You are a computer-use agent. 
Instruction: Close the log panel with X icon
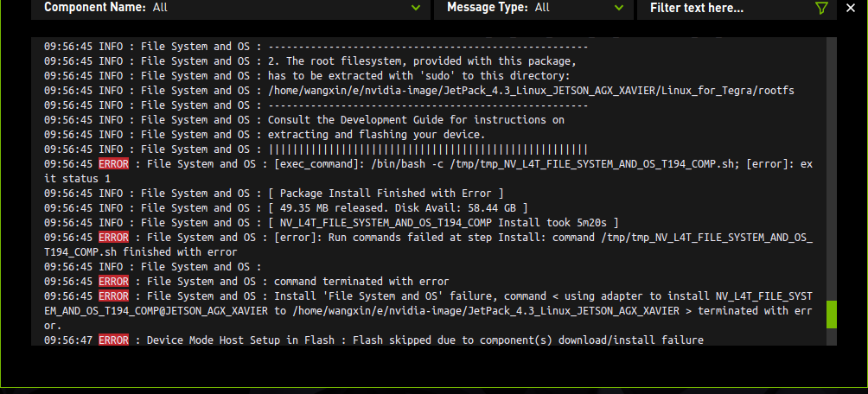[x=851, y=8]
